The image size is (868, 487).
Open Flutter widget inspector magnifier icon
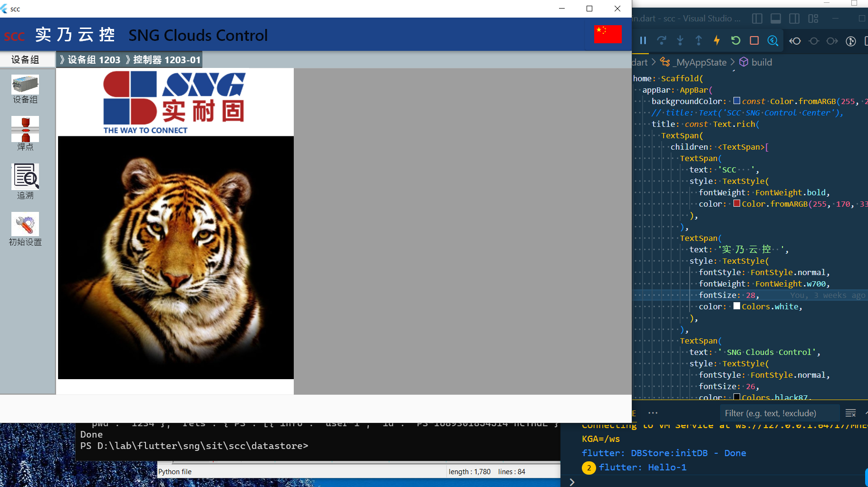pos(773,40)
